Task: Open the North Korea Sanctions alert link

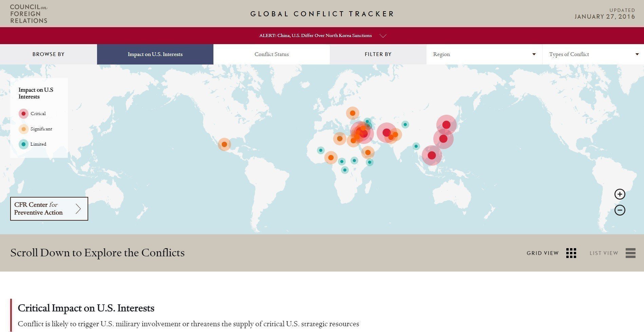Action: pos(315,36)
